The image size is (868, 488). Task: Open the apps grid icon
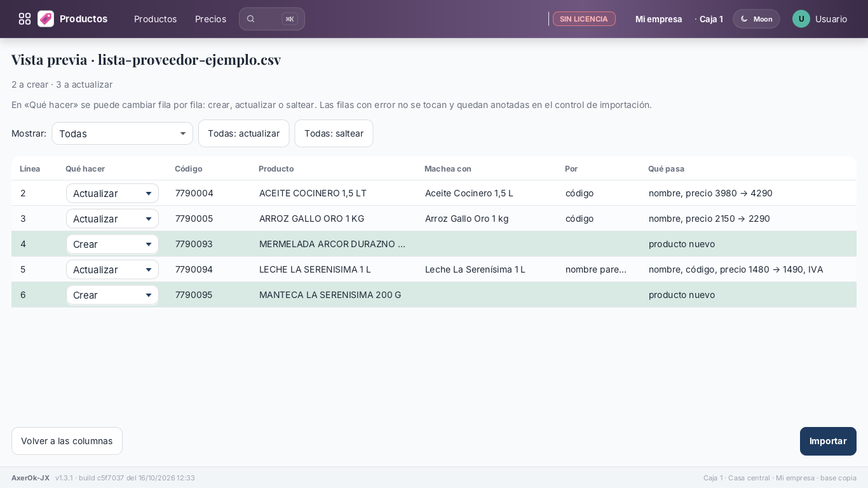pyautogui.click(x=25, y=19)
